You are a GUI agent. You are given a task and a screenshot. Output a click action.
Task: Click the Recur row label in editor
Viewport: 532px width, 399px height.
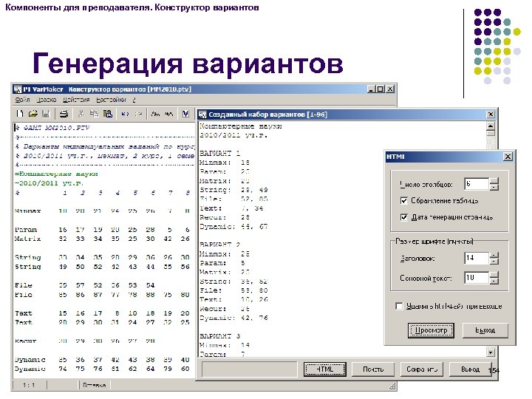coord(25,341)
